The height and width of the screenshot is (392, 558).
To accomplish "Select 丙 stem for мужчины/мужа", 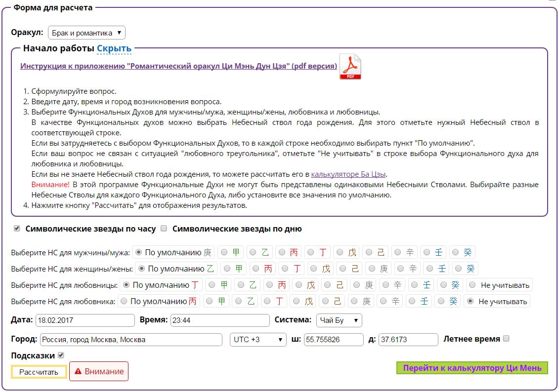I will (282, 252).
